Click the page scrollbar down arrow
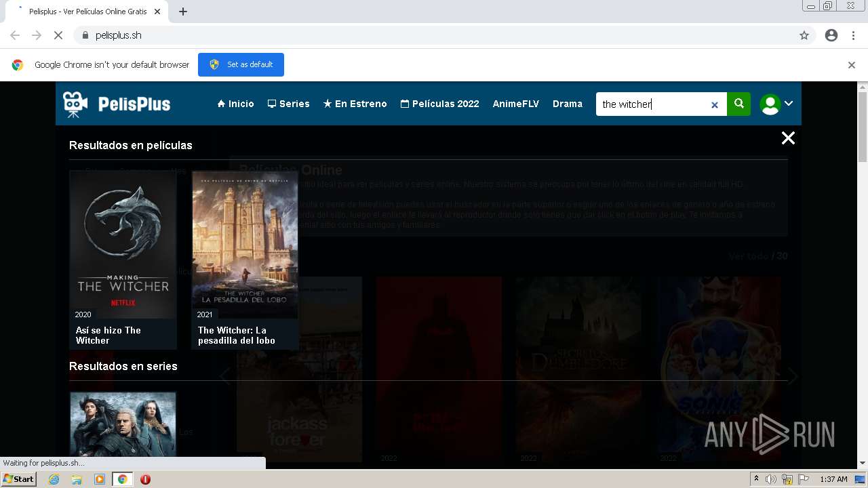This screenshot has height=488, width=868. point(863,463)
